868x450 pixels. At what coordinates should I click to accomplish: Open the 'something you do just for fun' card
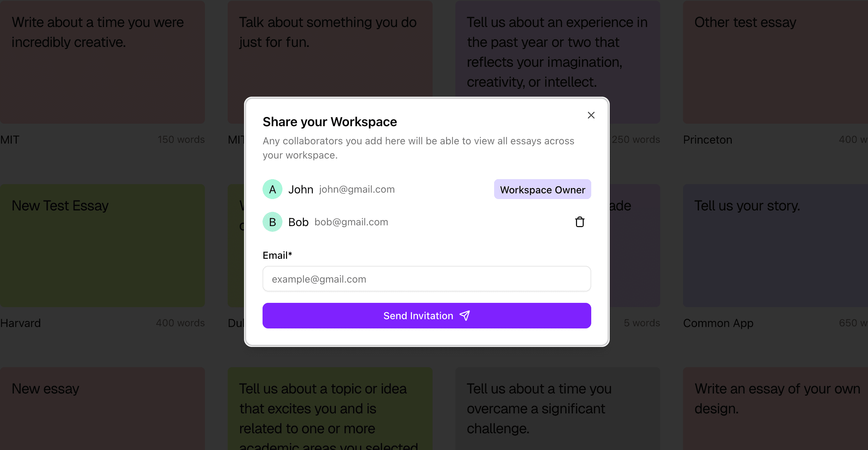click(330, 48)
